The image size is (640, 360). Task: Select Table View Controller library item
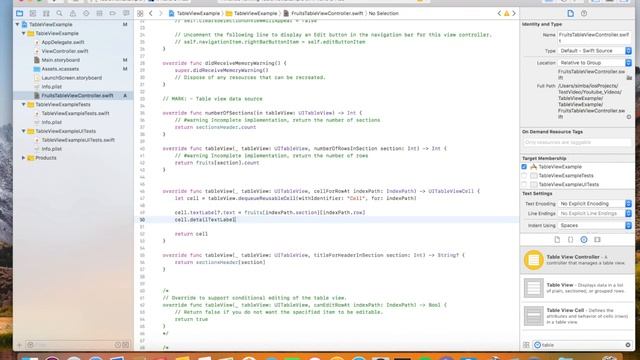click(x=577, y=260)
